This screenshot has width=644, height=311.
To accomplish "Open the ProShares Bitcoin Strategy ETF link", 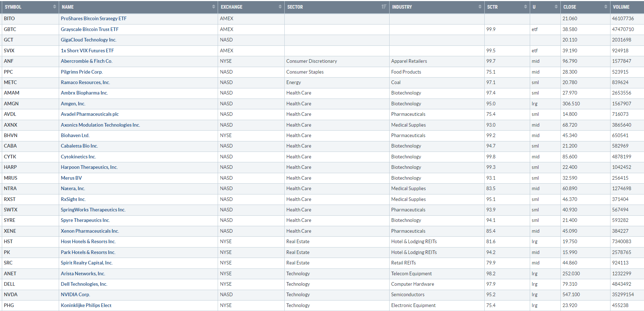I will 93,18.
